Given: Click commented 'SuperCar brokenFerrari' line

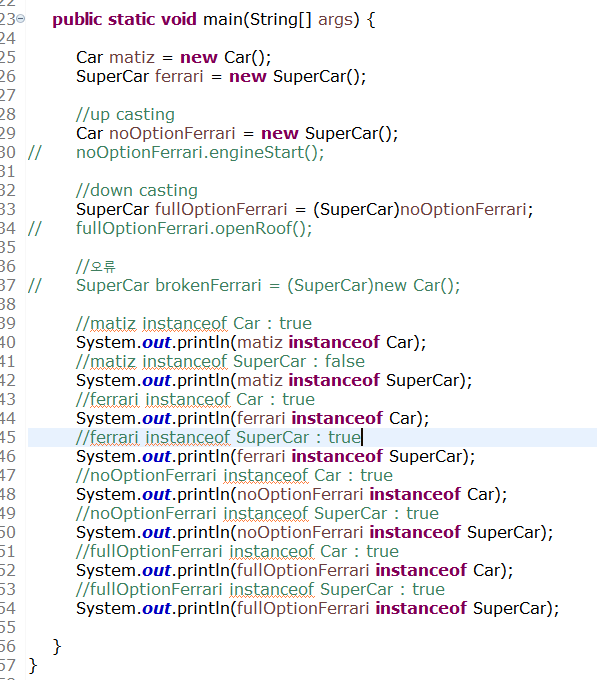Looking at the screenshot, I should pyautogui.click(x=268, y=285).
